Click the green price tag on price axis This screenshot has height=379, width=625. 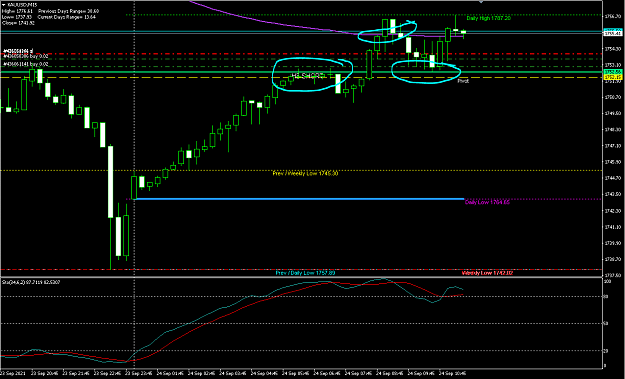pyautogui.click(x=613, y=72)
